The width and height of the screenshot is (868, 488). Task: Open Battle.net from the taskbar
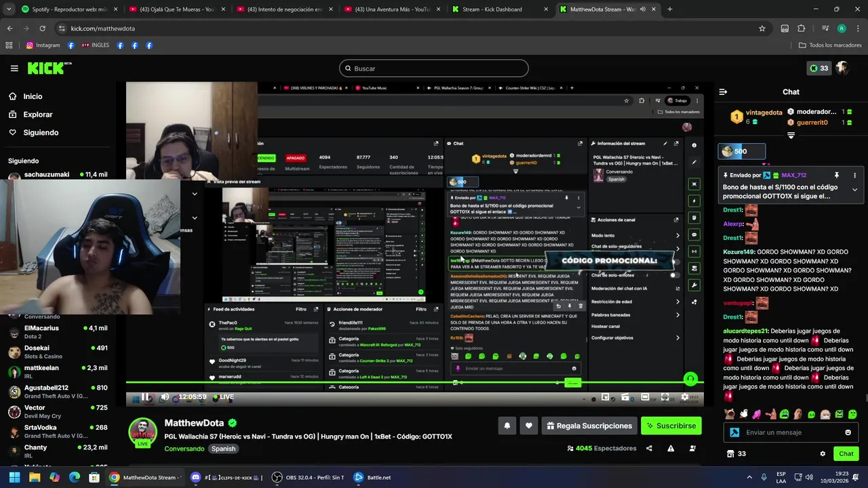point(372,477)
